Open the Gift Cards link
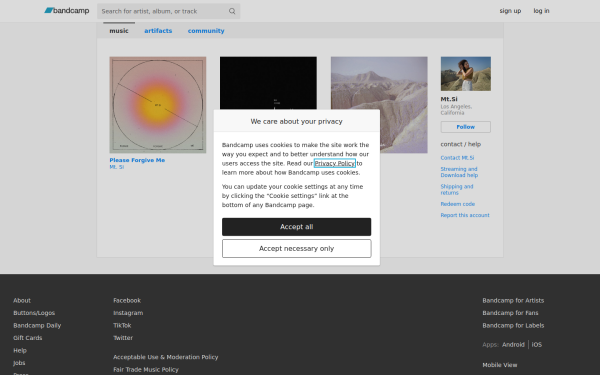Image resolution: width=600 pixels, height=375 pixels. [28, 338]
